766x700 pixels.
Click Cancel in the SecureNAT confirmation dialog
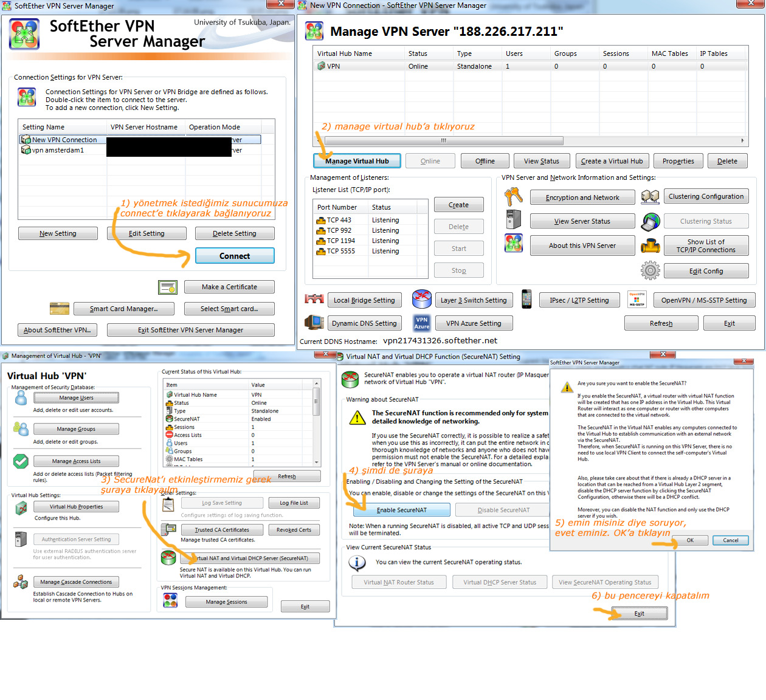point(731,540)
